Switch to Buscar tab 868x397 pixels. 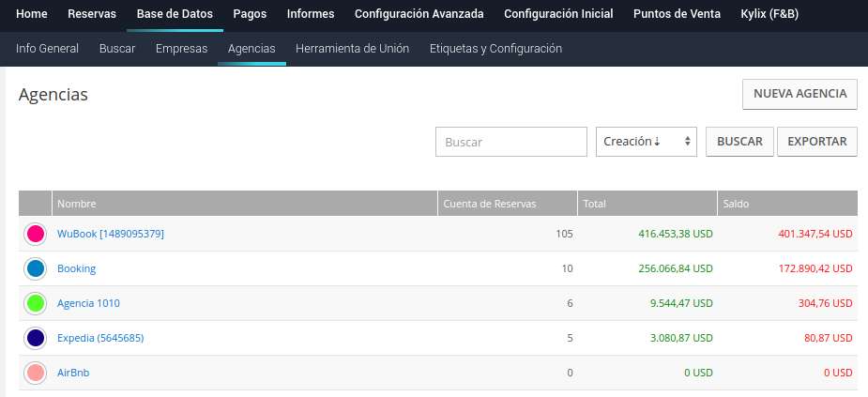coord(117,49)
